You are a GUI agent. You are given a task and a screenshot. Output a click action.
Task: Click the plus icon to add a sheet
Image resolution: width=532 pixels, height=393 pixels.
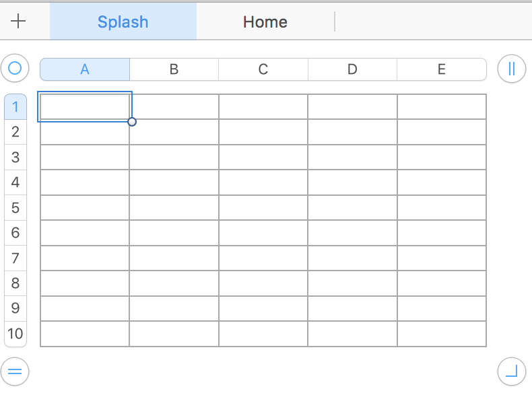pyautogui.click(x=18, y=22)
